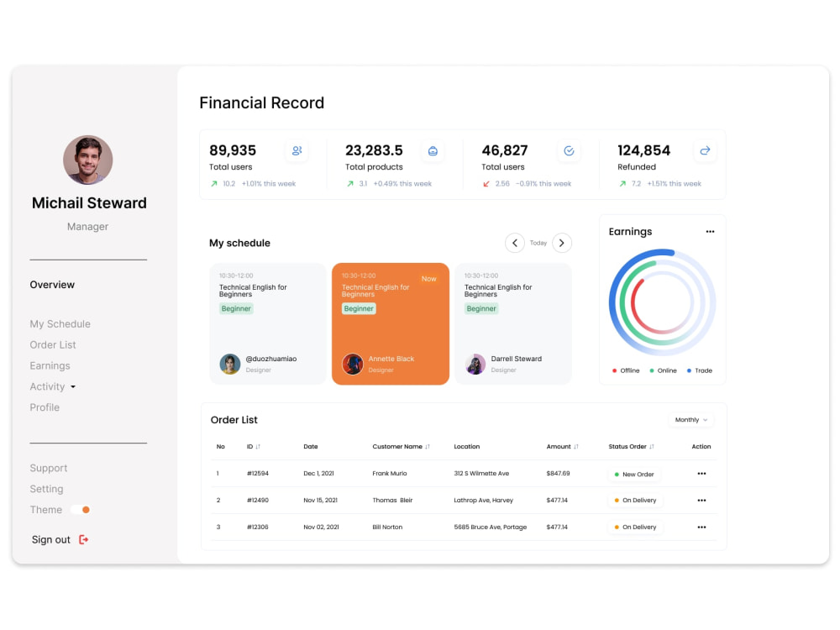Screen dimensions: 840x630
Task: Select Offline red legend dot
Action: (x=615, y=370)
